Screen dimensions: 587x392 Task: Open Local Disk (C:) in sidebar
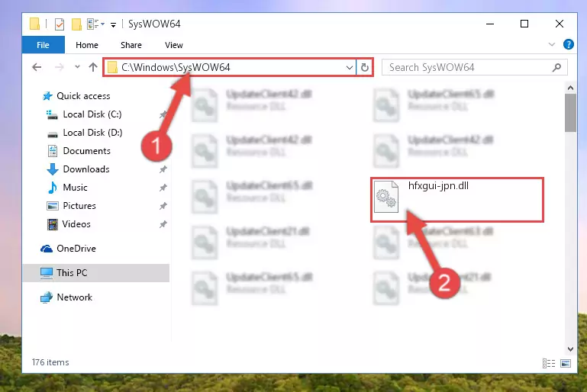[92, 114]
